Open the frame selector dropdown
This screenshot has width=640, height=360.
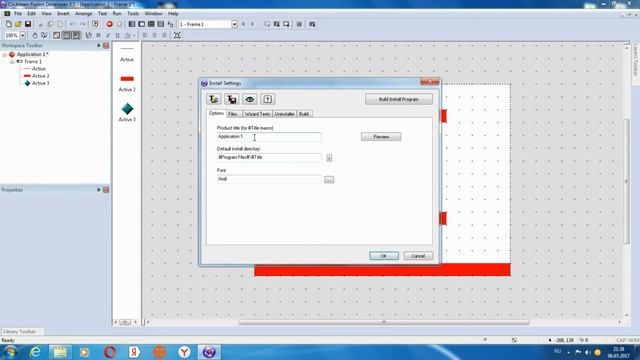234,24
